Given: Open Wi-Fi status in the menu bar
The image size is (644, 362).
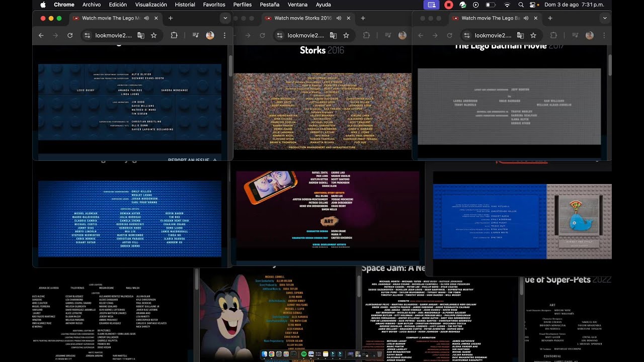Looking at the screenshot, I should 507,5.
